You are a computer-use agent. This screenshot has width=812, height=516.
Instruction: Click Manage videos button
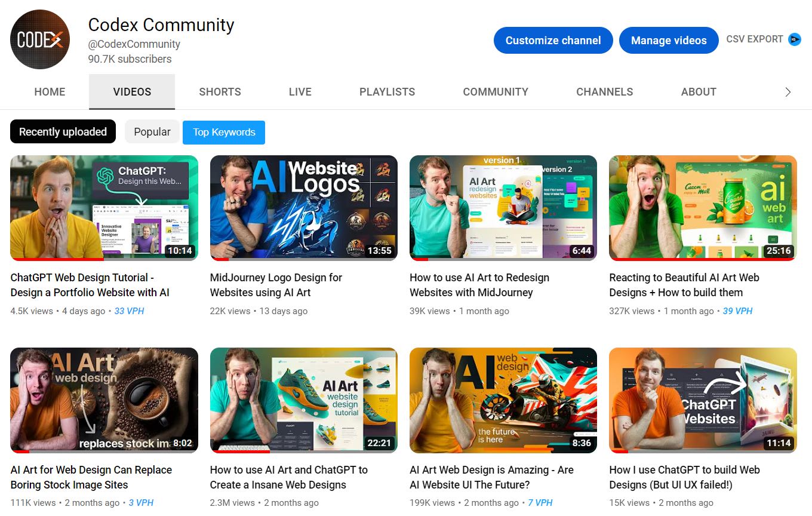coord(669,41)
